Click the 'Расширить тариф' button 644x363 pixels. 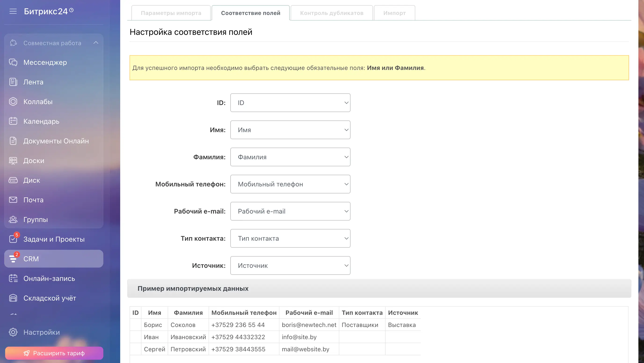pyautogui.click(x=54, y=353)
